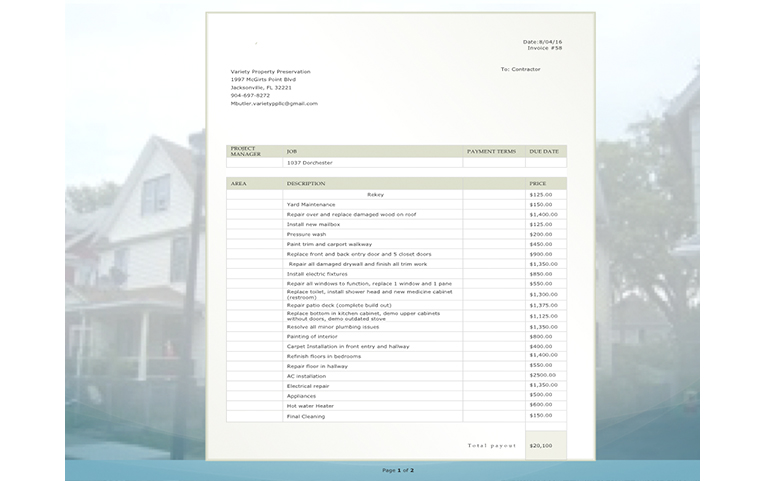Click the Final Cleaning description cell
Screen dimensions: 770x481
pyautogui.click(x=307, y=416)
